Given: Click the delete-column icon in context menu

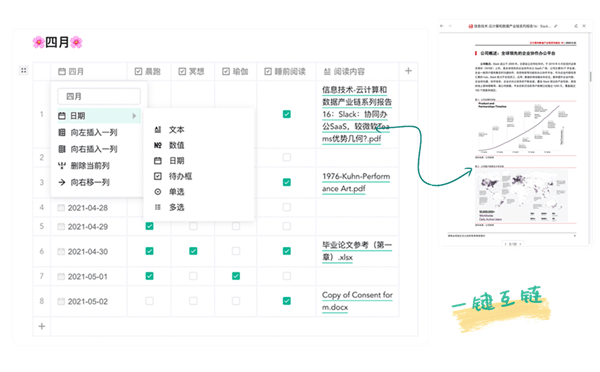Looking at the screenshot, I should (62, 165).
